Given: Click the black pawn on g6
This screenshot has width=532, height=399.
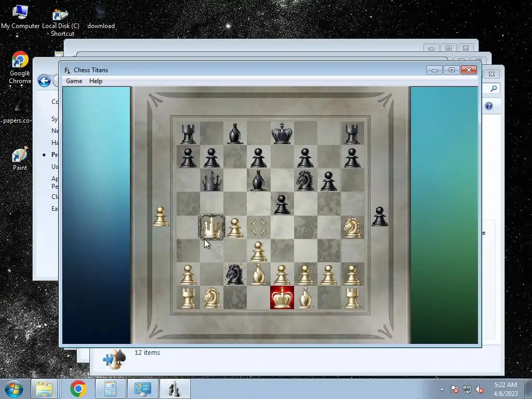Looking at the screenshot, I should 329,181.
